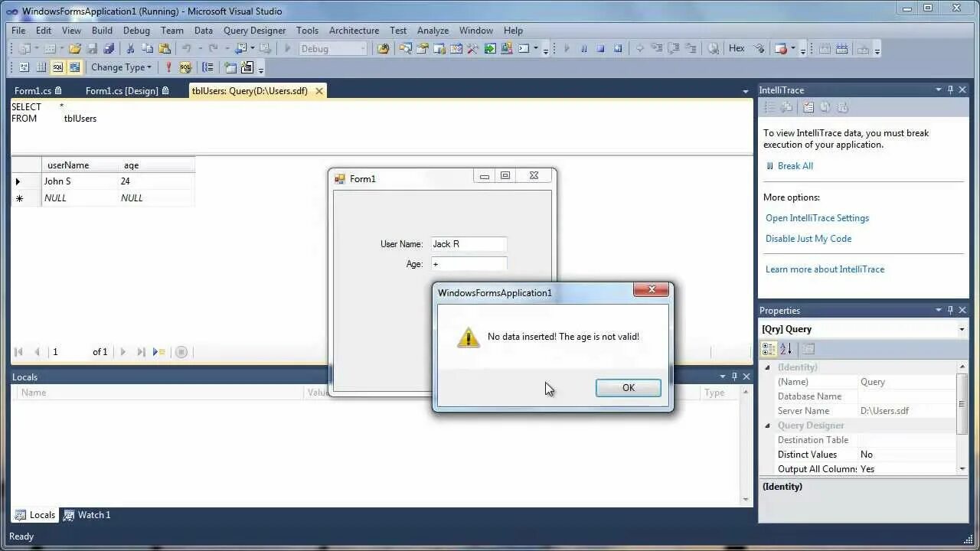Click the userName column header

(x=80, y=165)
